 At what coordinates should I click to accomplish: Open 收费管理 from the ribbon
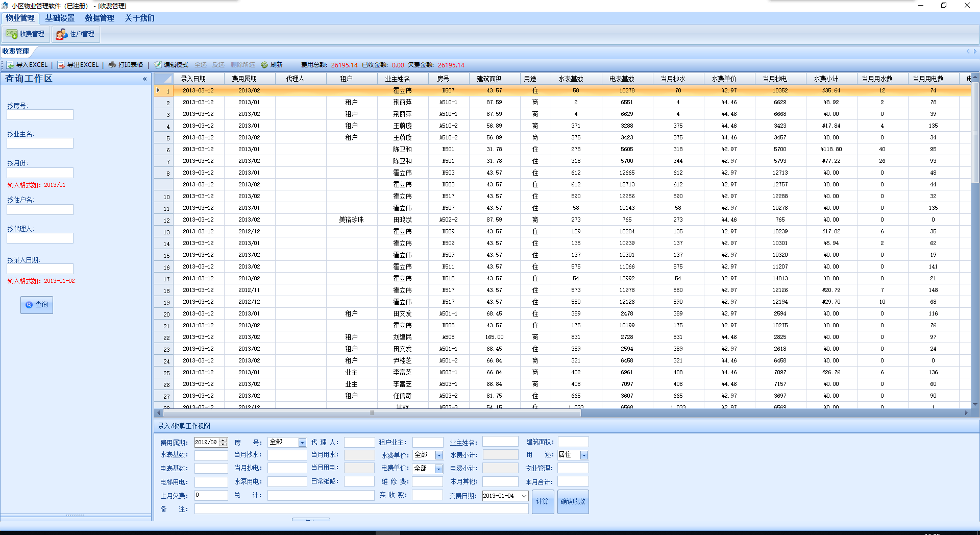click(26, 34)
